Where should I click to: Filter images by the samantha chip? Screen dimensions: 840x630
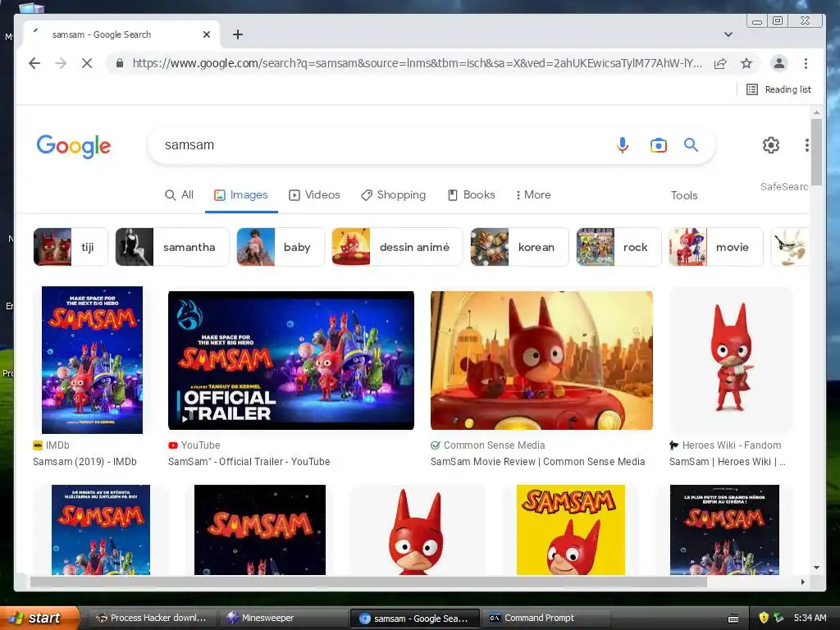click(172, 247)
